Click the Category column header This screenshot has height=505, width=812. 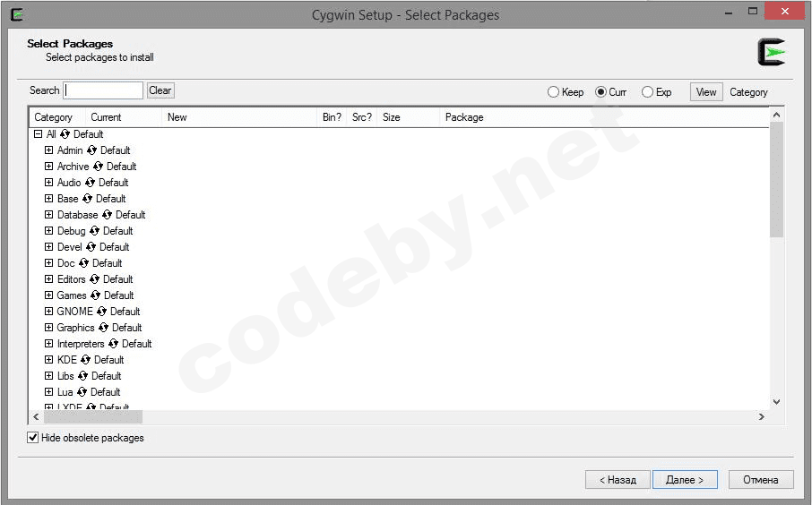[x=57, y=117]
